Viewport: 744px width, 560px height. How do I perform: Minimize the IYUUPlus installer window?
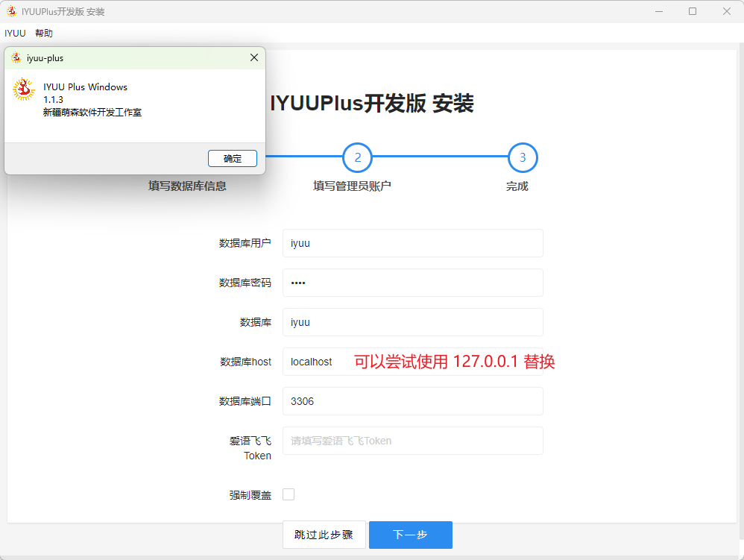[658, 11]
